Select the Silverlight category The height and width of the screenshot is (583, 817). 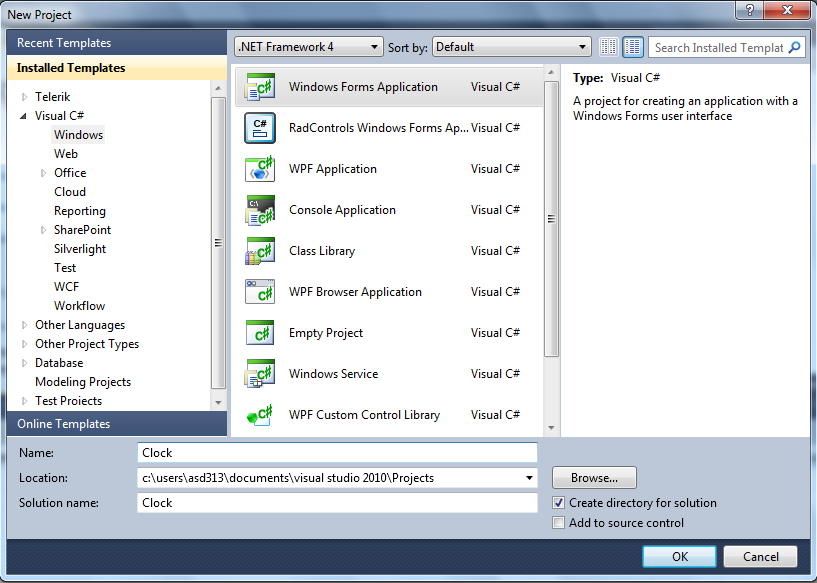pyautogui.click(x=80, y=249)
